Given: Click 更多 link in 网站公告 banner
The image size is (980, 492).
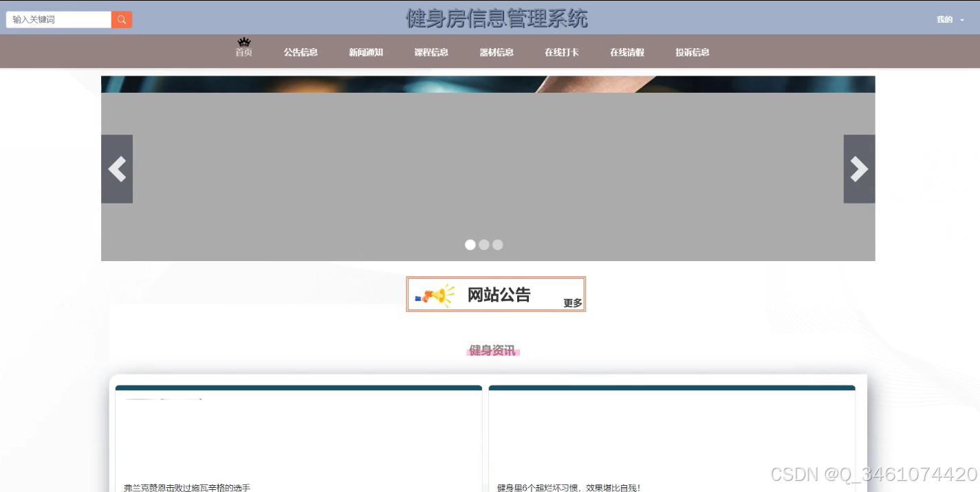Looking at the screenshot, I should pos(573,303).
